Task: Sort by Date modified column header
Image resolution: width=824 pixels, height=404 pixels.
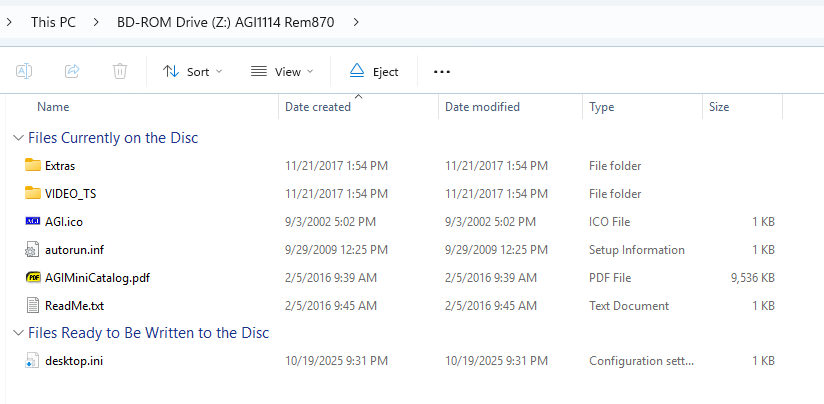Action: [482, 107]
